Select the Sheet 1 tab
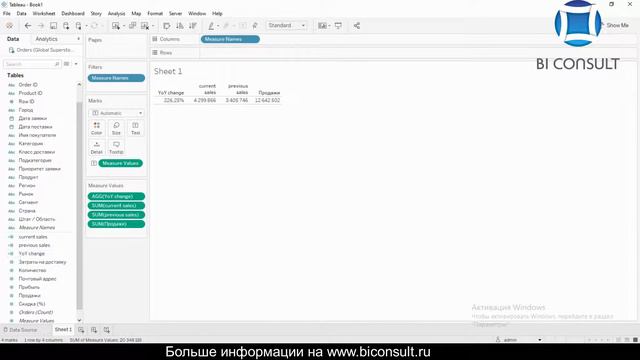640x360 pixels. [63, 329]
